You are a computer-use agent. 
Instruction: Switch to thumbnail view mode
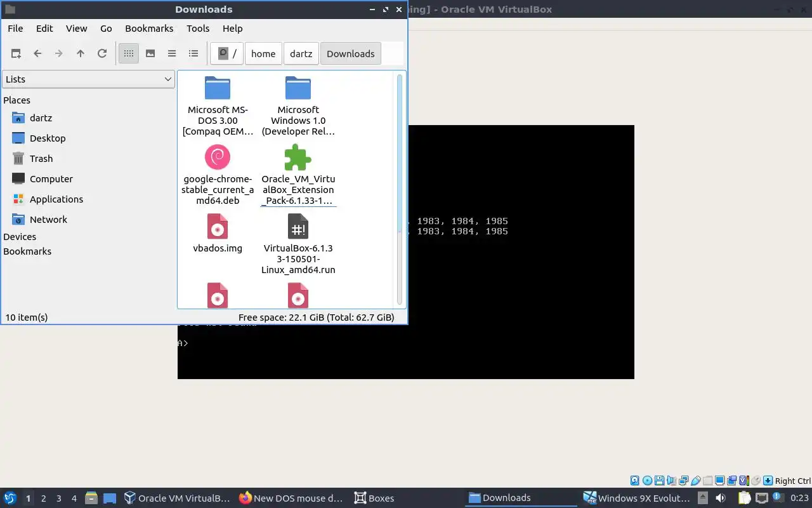150,54
